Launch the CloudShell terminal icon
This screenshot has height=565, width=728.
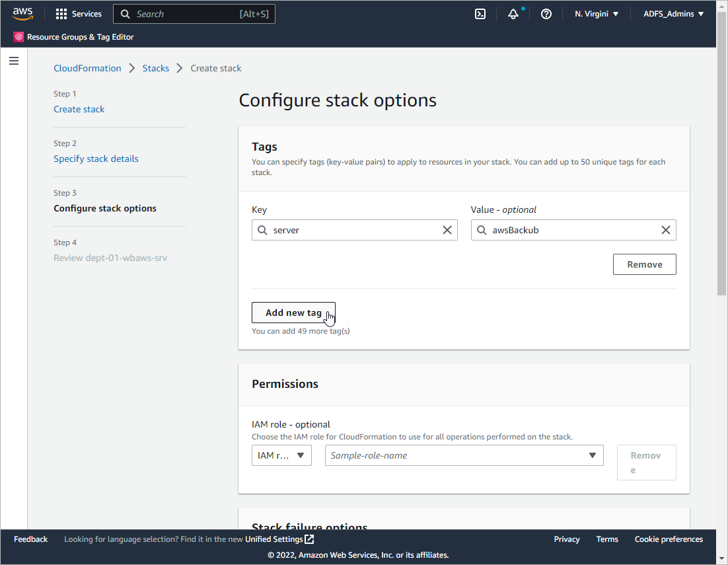[x=480, y=14]
